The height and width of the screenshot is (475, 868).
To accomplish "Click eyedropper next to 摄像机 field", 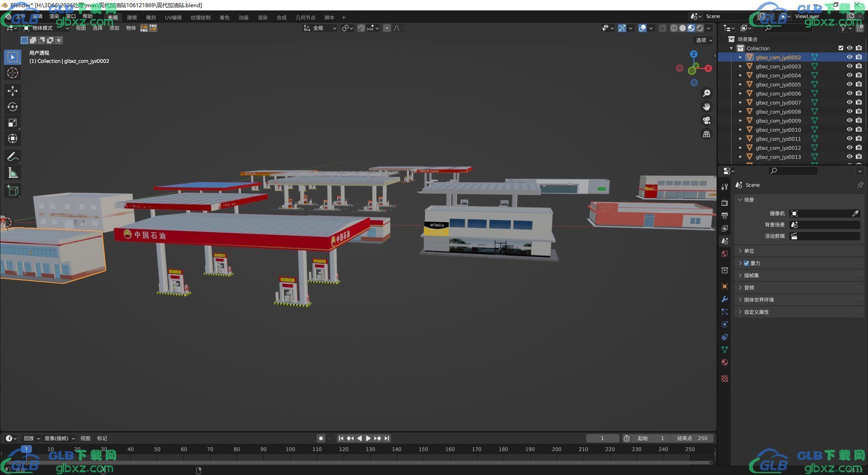I will point(855,214).
